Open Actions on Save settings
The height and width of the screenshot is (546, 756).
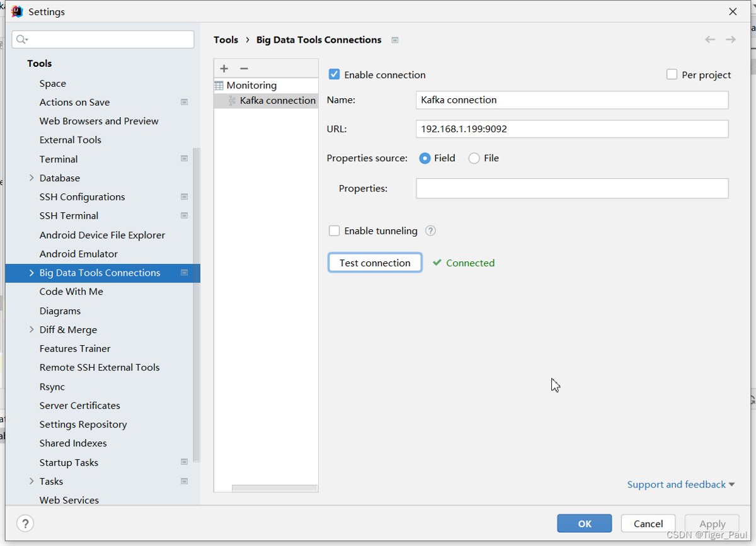click(x=74, y=102)
